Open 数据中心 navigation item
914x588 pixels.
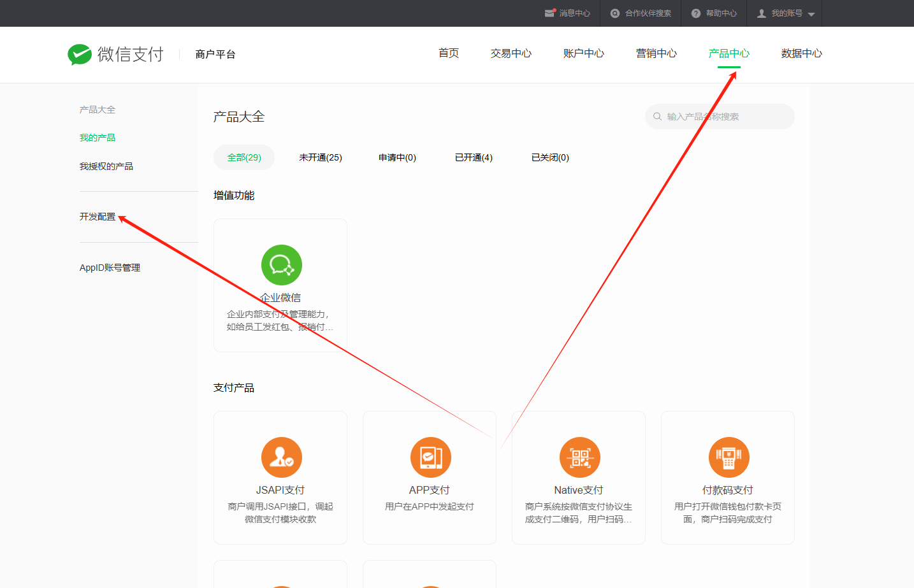802,54
